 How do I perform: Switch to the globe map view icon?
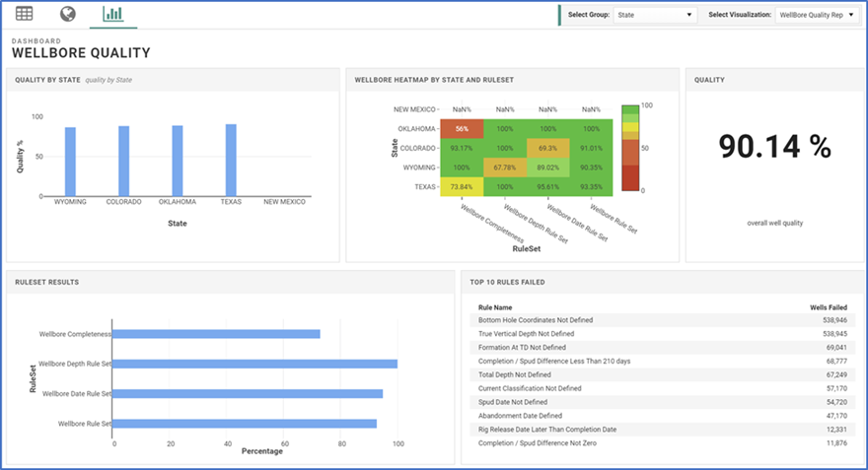[x=67, y=13]
